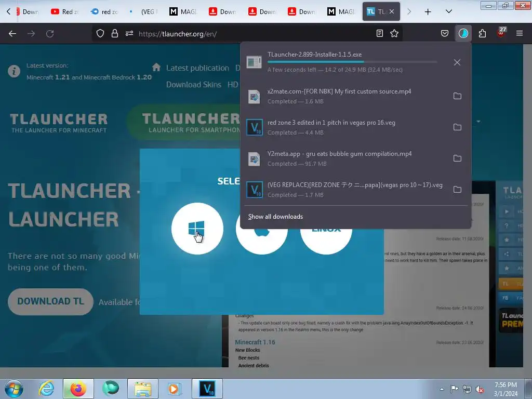The width and height of the screenshot is (532, 399).
Task: Switch to the first 'MAGI' tab
Action: click(183, 11)
